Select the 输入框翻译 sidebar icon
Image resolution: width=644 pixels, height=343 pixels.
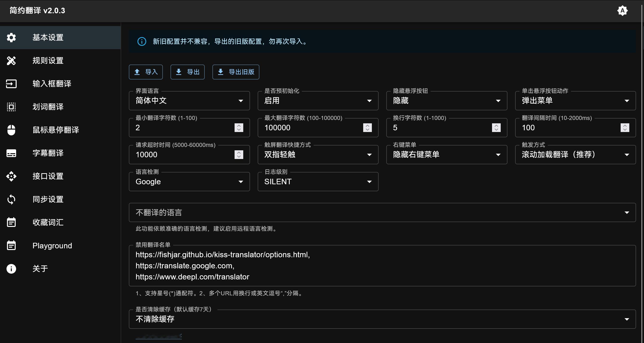11,84
